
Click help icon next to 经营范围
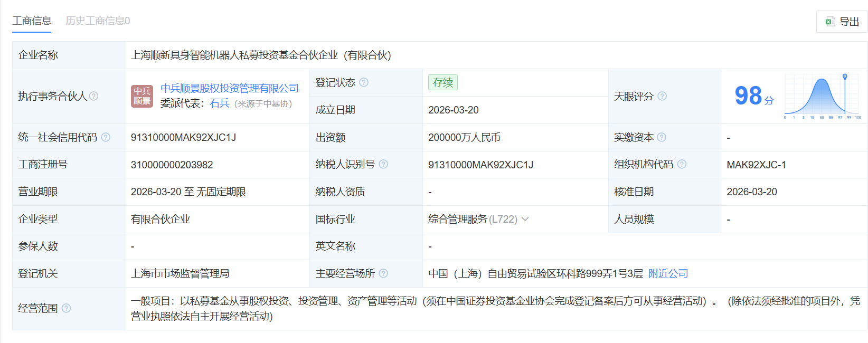click(x=66, y=308)
